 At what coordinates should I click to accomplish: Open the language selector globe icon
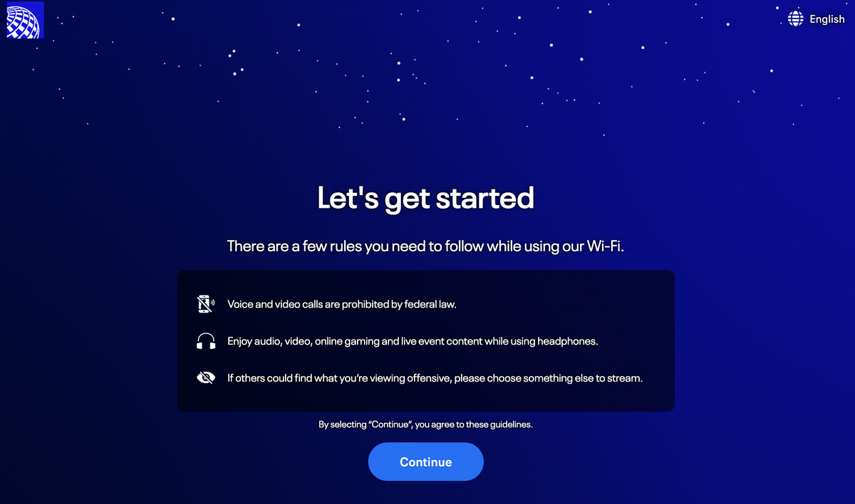(796, 19)
